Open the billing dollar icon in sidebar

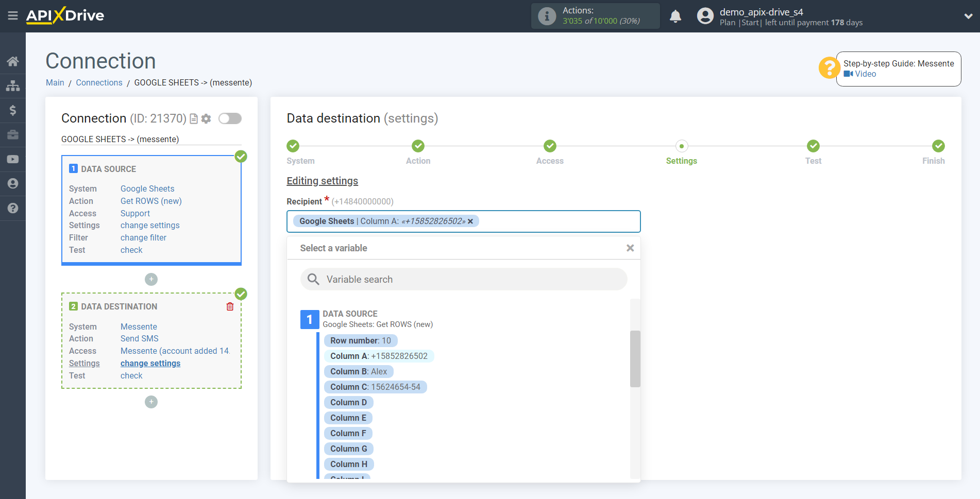[x=13, y=110]
